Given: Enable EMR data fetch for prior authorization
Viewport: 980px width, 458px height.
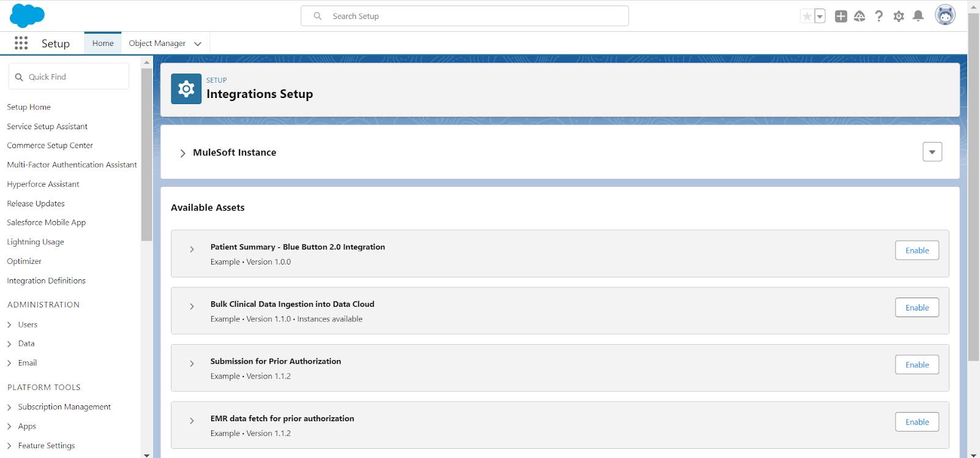Looking at the screenshot, I should pos(917,422).
